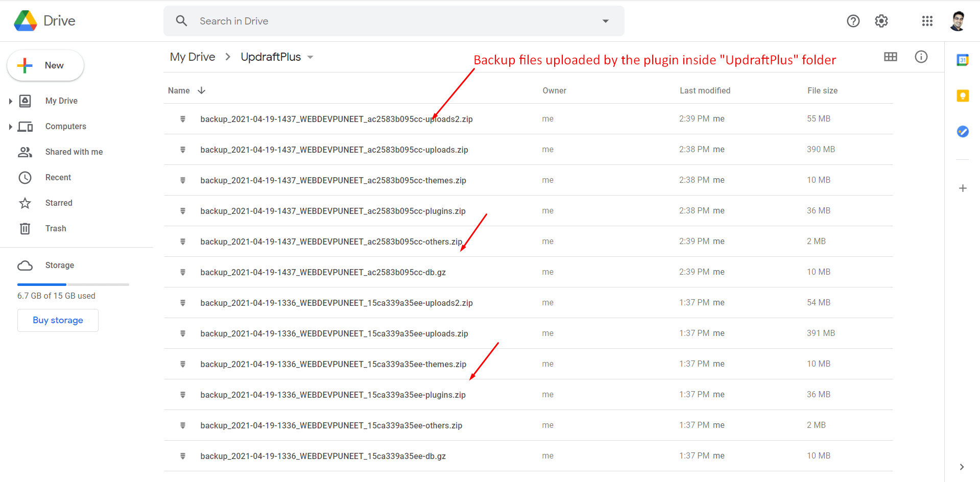Screen dimensions: 980x482
Task: Click the New button
Action: point(45,65)
